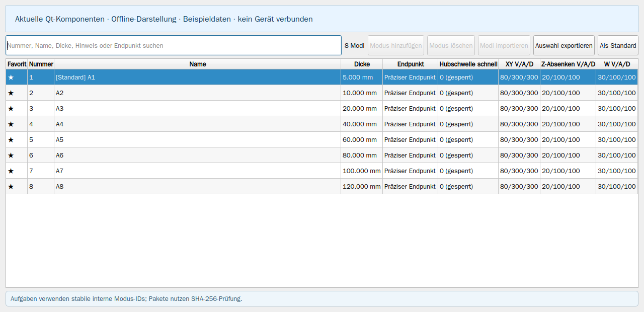The width and height of the screenshot is (644, 312).
Task: Click '0 (gesperrt)' in the A5 row
Action: point(468,140)
